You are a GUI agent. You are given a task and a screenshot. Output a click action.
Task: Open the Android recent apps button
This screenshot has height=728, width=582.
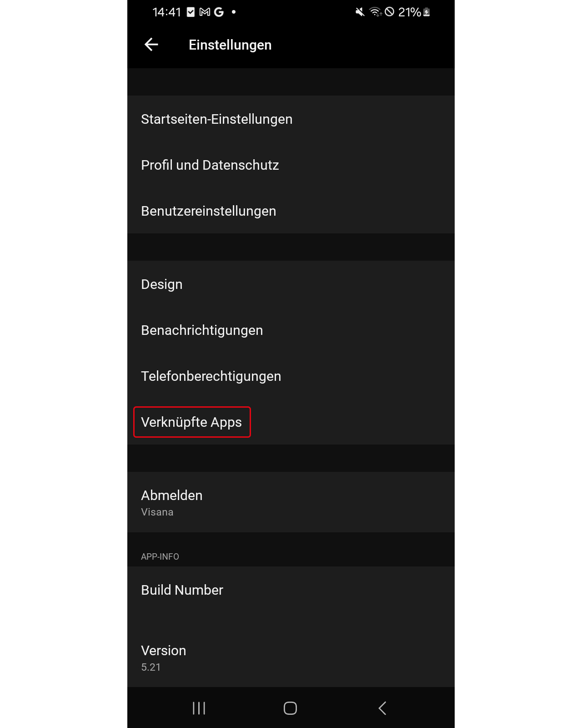coord(199,708)
